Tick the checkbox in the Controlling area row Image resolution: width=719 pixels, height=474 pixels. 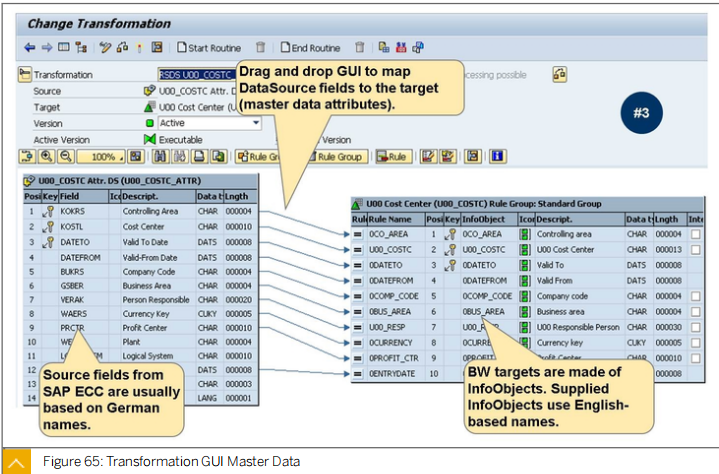coord(696,234)
